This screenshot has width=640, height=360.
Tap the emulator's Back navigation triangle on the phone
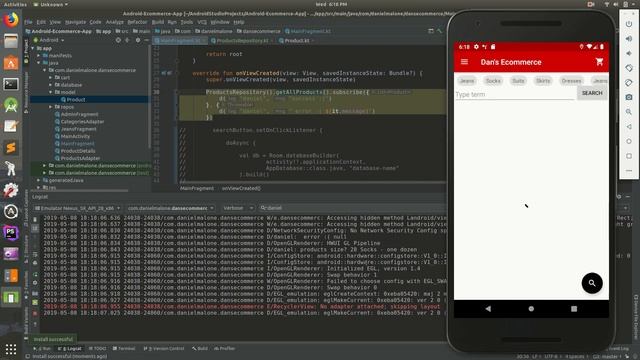[488, 309]
